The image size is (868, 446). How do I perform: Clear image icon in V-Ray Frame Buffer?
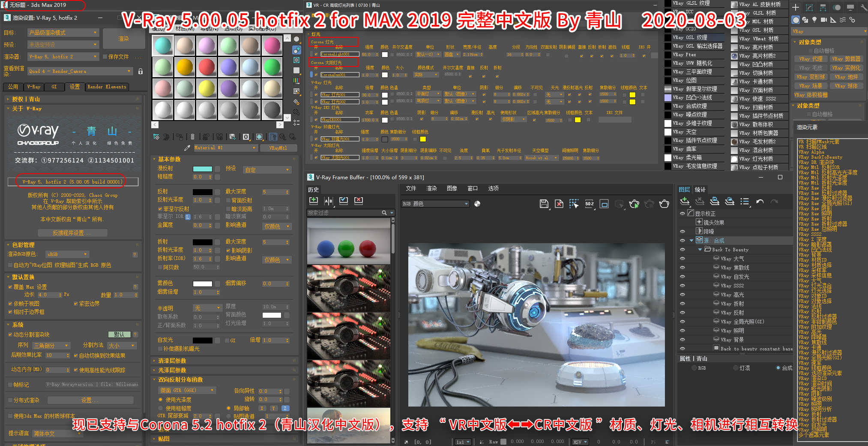tap(559, 204)
